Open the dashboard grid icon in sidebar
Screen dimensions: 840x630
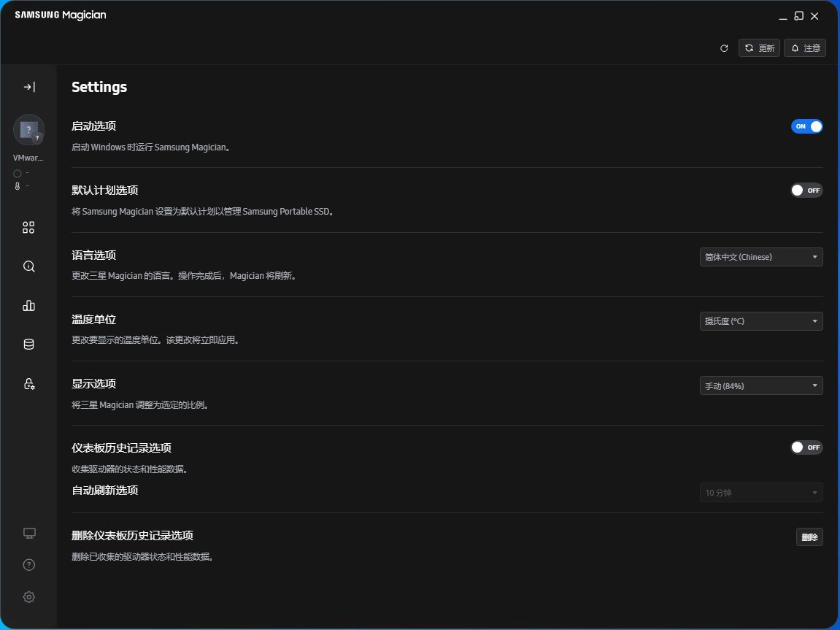[28, 228]
